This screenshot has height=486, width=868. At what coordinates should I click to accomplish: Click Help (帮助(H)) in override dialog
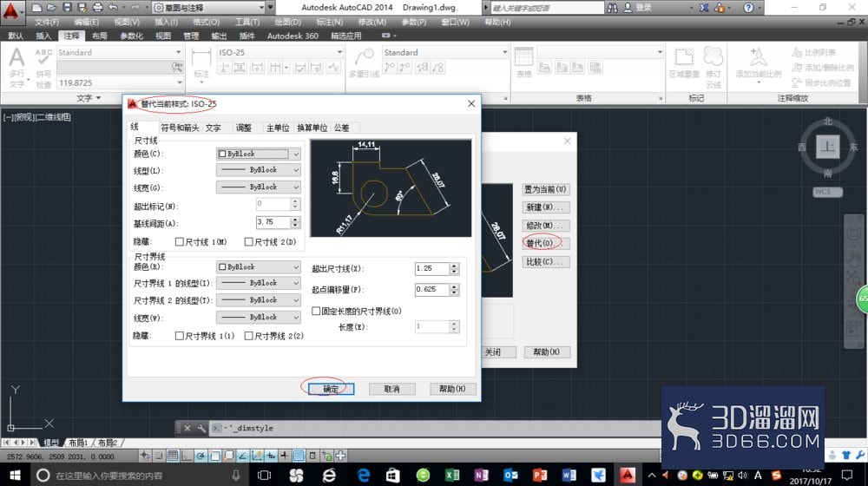[452, 389]
